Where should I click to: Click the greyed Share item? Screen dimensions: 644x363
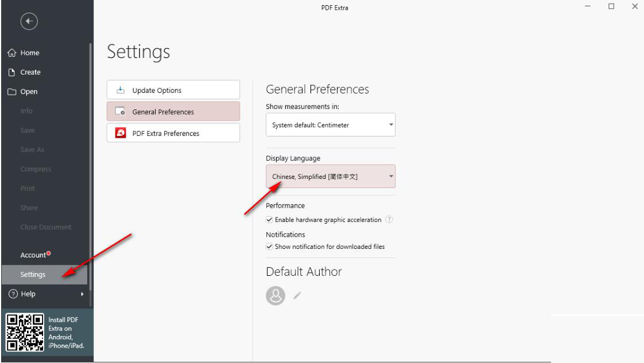pyautogui.click(x=29, y=208)
